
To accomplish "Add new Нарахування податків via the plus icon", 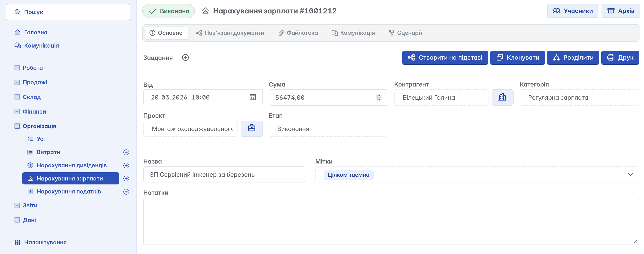I will tap(126, 192).
